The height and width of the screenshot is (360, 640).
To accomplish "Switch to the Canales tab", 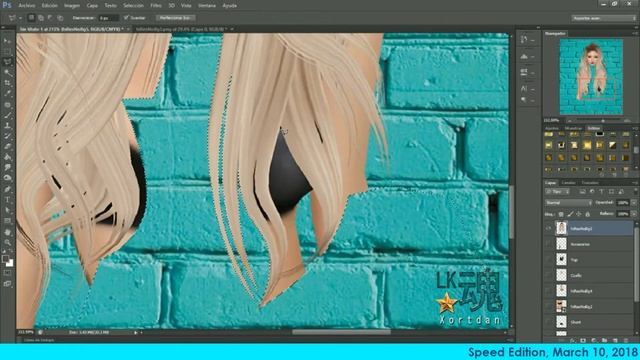I will [x=568, y=182].
